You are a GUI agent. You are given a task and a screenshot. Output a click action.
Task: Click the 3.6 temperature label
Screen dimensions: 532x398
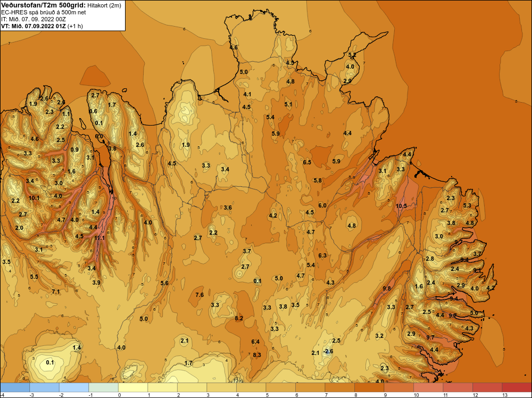tap(228, 208)
